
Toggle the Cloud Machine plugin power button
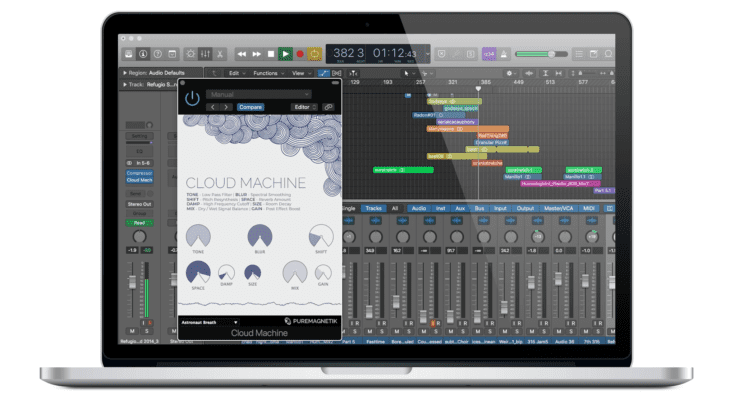pos(192,98)
